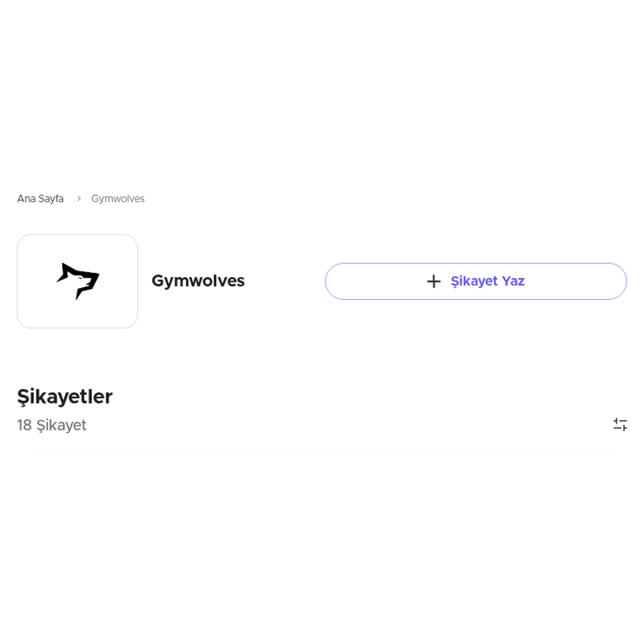Image resolution: width=644 pixels, height=644 pixels.
Task: Click the black wolf head logo
Action: coord(78,281)
